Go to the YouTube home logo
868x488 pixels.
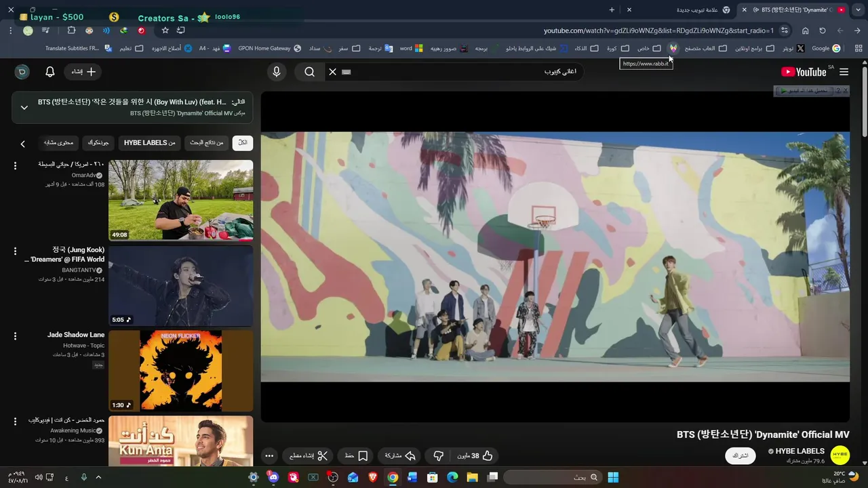coord(804,72)
